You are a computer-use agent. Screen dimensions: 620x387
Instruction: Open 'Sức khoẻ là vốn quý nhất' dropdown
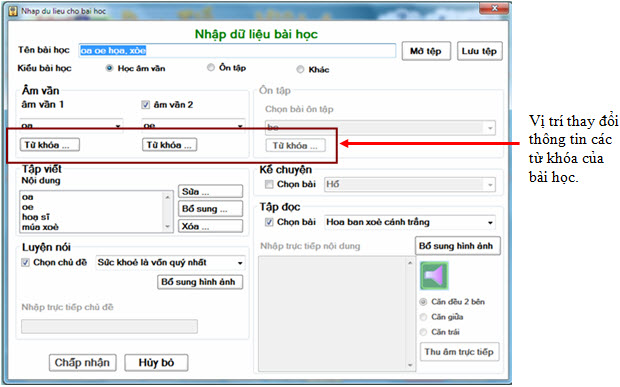[x=170, y=263]
